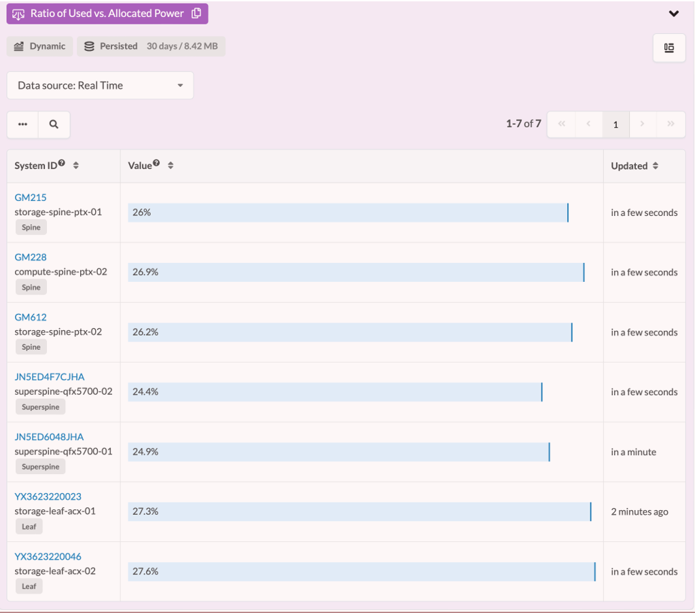Viewport: 695px width, 616px height.
Task: Click the 27.3% value bar for storage-leaf-acx-01
Action: pyautogui.click(x=359, y=511)
